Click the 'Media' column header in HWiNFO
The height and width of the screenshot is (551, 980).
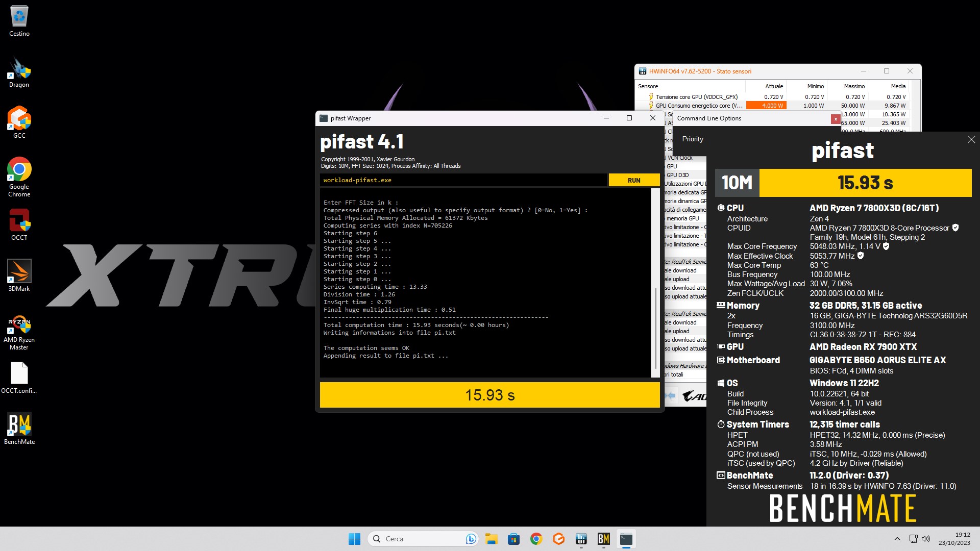(898, 86)
